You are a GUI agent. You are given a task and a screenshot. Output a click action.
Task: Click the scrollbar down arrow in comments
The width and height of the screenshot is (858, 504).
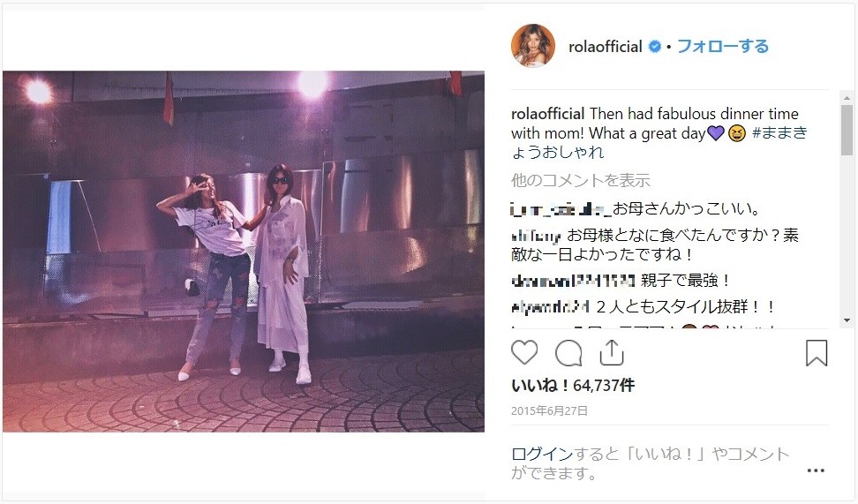[x=847, y=320]
